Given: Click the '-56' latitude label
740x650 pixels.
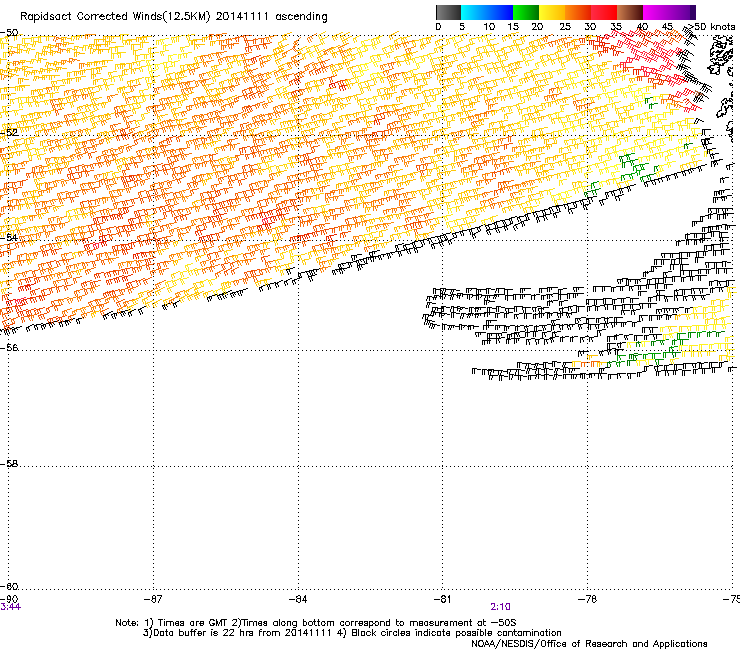Looking at the screenshot, I should [x=9, y=347].
